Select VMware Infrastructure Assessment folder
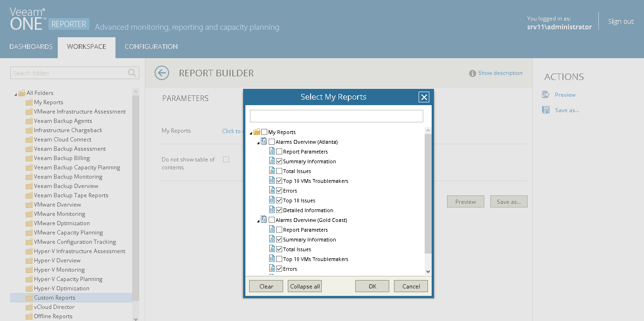The height and width of the screenshot is (321, 644). coord(80,112)
